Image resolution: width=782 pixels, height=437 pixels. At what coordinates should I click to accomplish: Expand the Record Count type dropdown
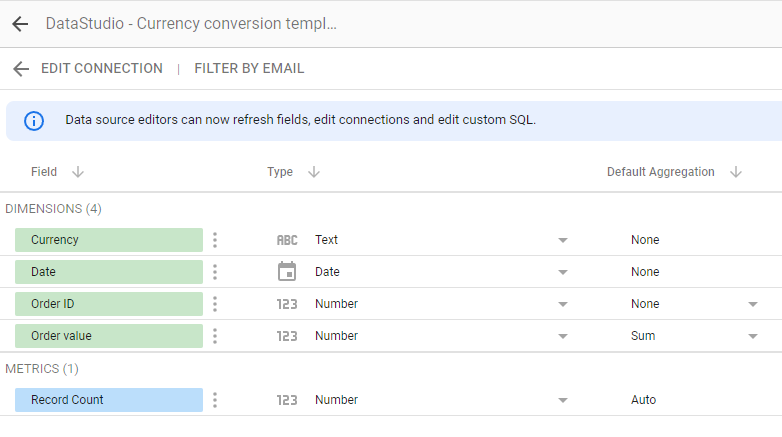[563, 400]
